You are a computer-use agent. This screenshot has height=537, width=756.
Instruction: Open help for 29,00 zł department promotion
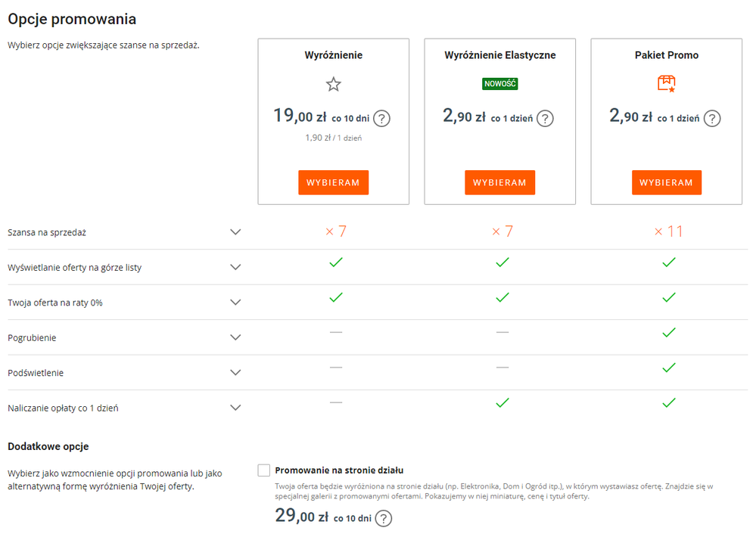click(x=384, y=518)
